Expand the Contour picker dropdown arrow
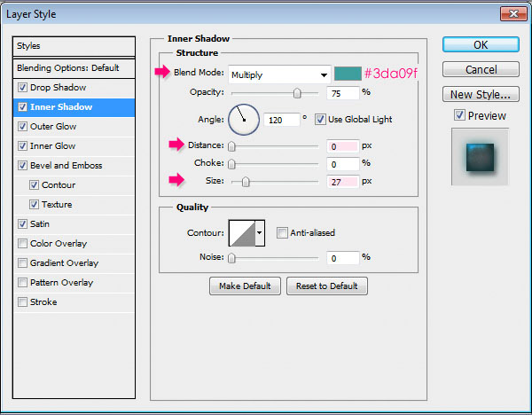The image size is (532, 415). (x=260, y=233)
